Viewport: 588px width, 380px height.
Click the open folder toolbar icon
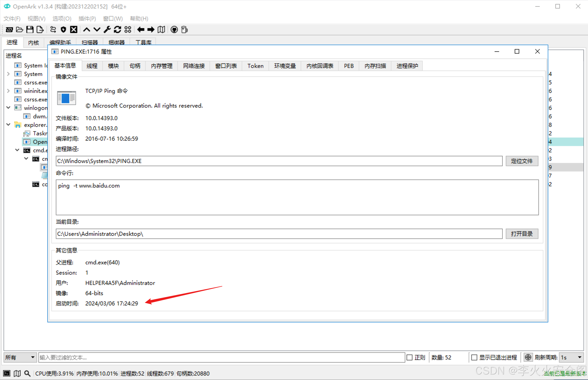point(19,30)
